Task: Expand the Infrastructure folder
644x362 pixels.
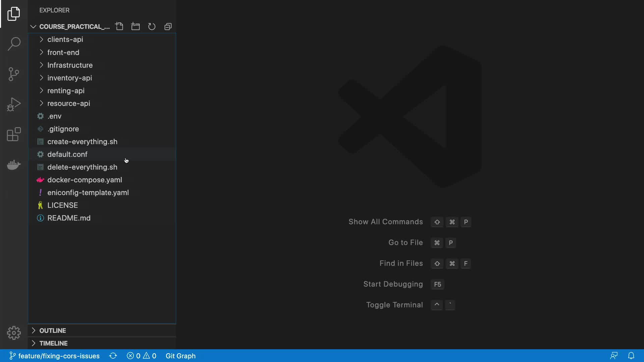Action: pos(70,65)
